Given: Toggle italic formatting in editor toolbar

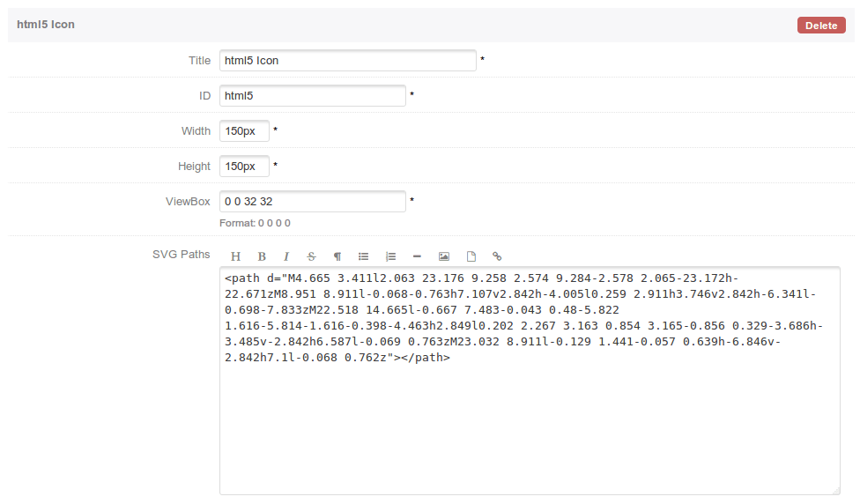Looking at the screenshot, I should (x=285, y=256).
